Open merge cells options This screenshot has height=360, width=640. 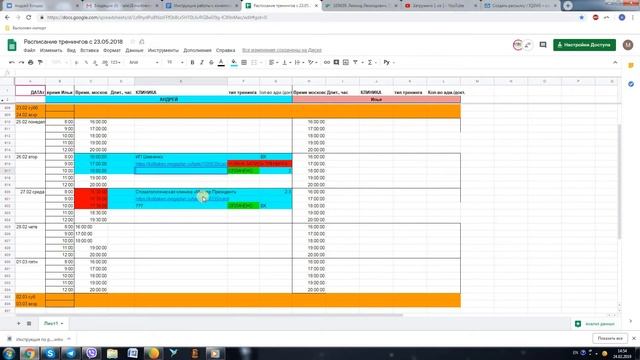point(256,62)
